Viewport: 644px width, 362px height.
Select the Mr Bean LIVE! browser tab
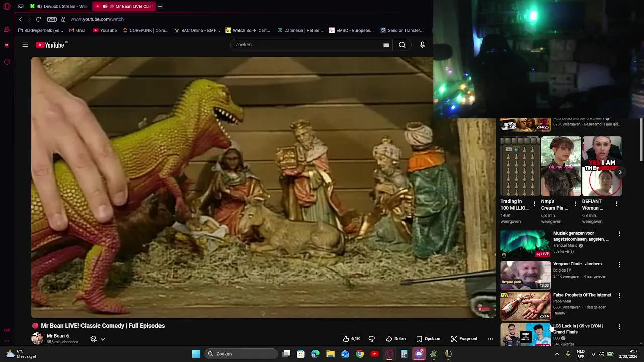pyautogui.click(x=124, y=6)
